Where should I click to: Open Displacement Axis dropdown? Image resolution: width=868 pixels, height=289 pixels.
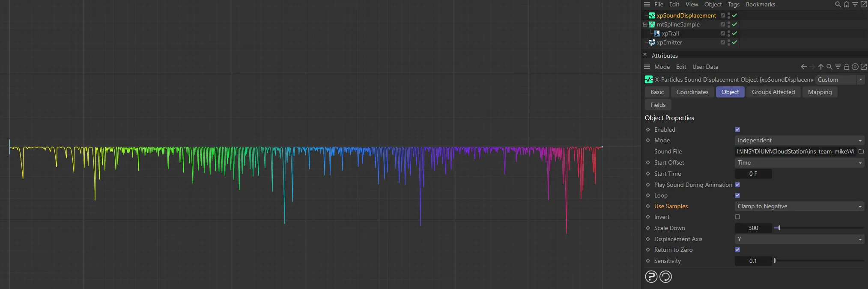pyautogui.click(x=799, y=239)
